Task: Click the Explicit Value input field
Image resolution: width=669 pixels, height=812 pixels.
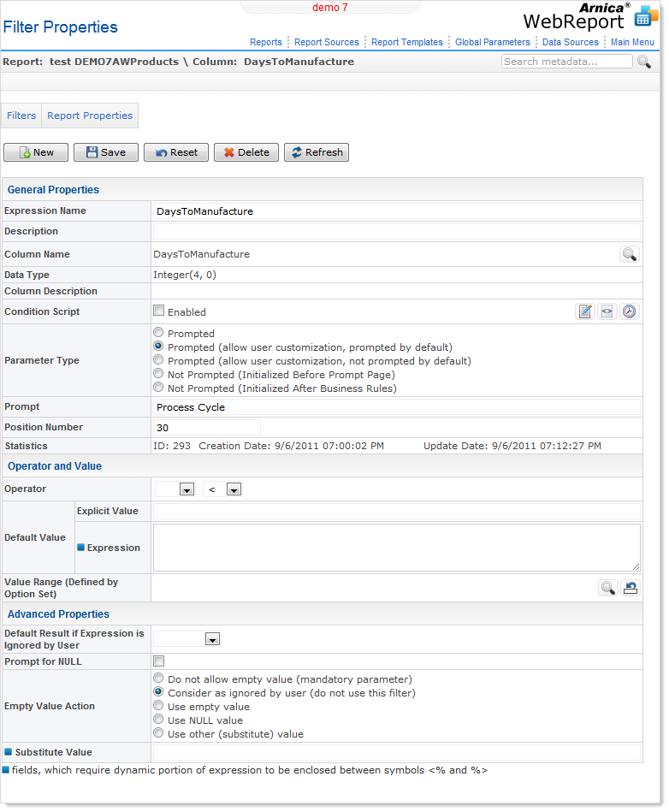Action: tap(397, 511)
